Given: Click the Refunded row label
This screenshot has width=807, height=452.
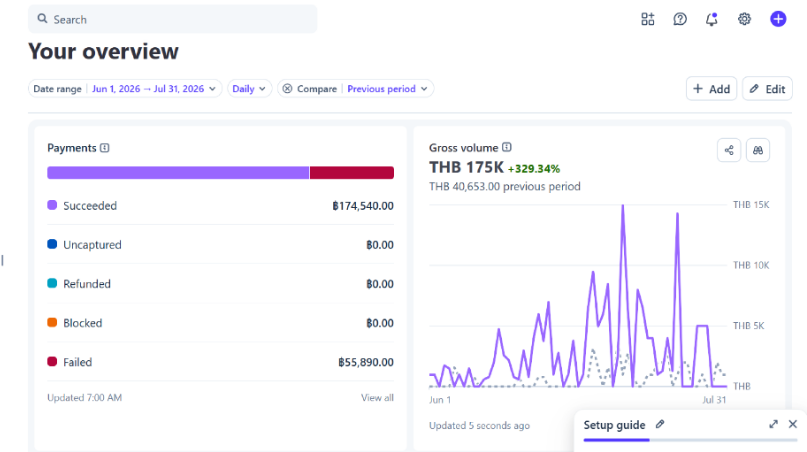Looking at the screenshot, I should (x=87, y=284).
